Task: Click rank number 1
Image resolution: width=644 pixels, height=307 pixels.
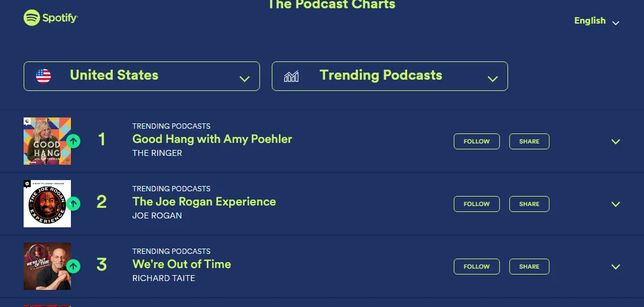Action: pyautogui.click(x=102, y=139)
